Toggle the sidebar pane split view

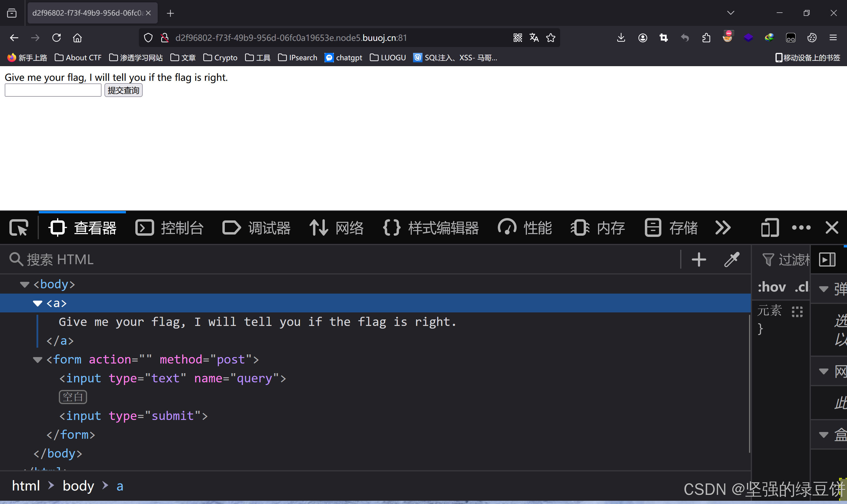point(827,260)
